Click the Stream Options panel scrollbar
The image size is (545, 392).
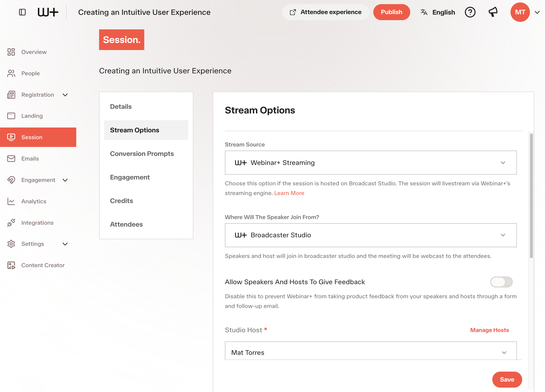click(x=531, y=196)
